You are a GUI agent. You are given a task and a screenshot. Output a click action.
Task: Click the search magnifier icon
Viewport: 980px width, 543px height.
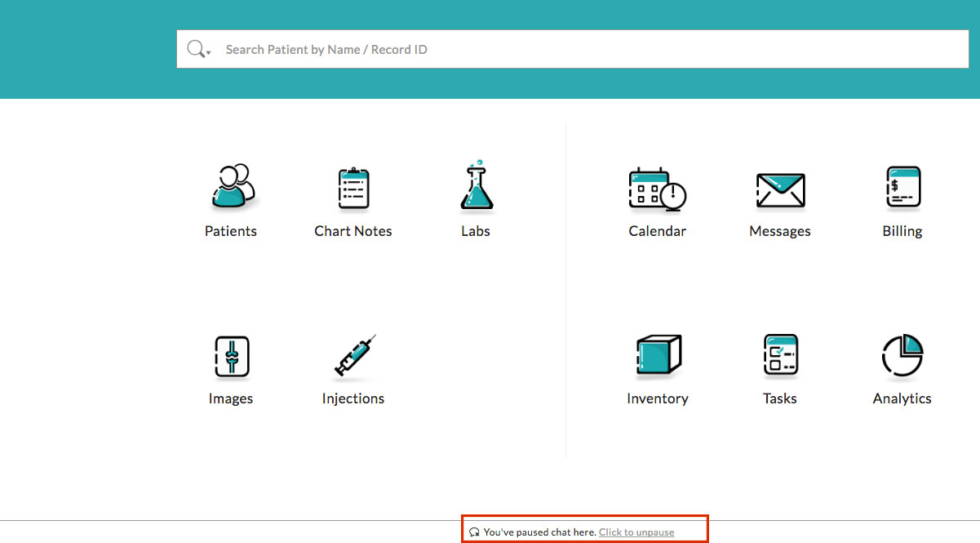click(196, 48)
